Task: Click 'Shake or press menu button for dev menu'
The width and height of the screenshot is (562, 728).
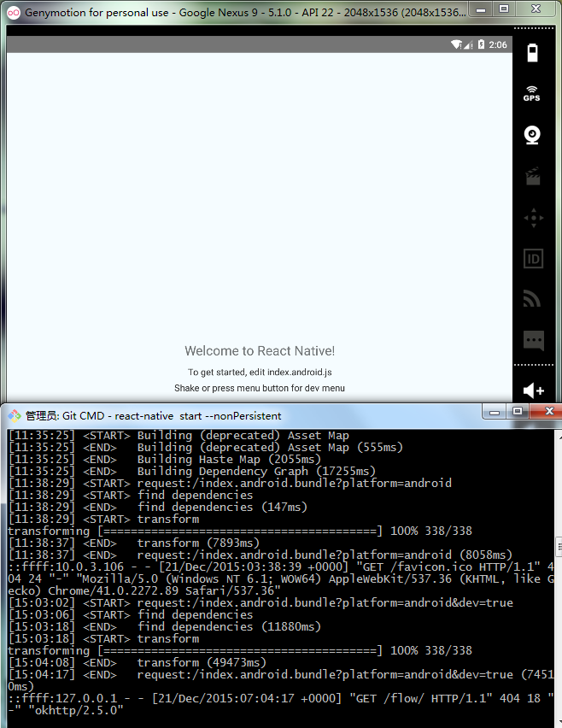Action: point(260,388)
